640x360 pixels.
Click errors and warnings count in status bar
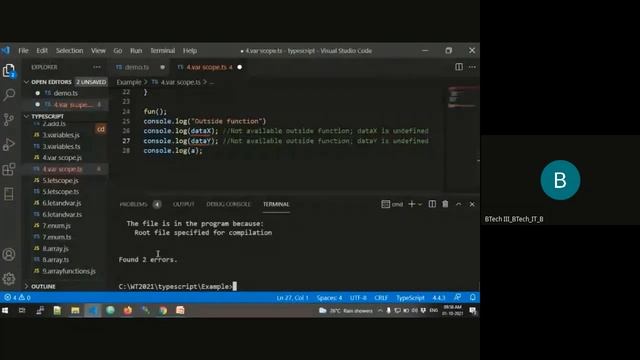coord(17,298)
